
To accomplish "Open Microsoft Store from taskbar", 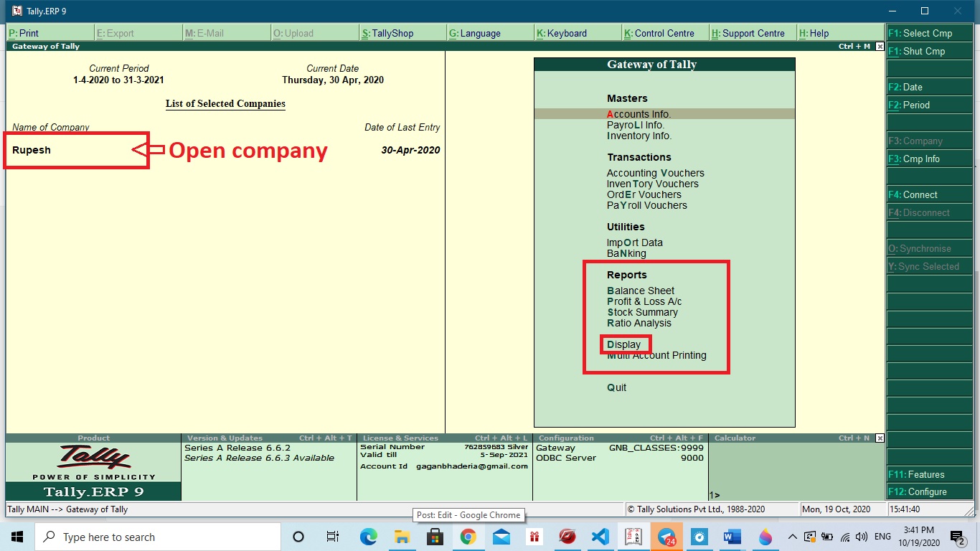I will tap(435, 537).
